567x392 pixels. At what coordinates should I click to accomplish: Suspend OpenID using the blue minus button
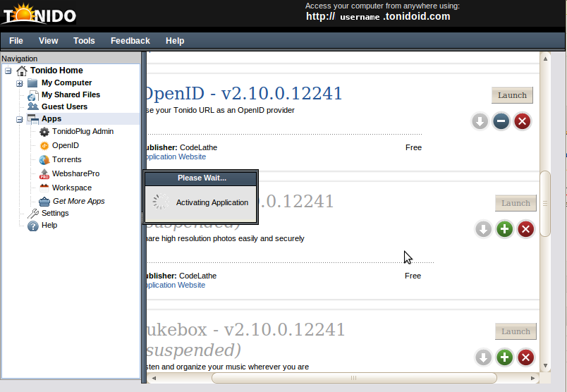tap(501, 122)
